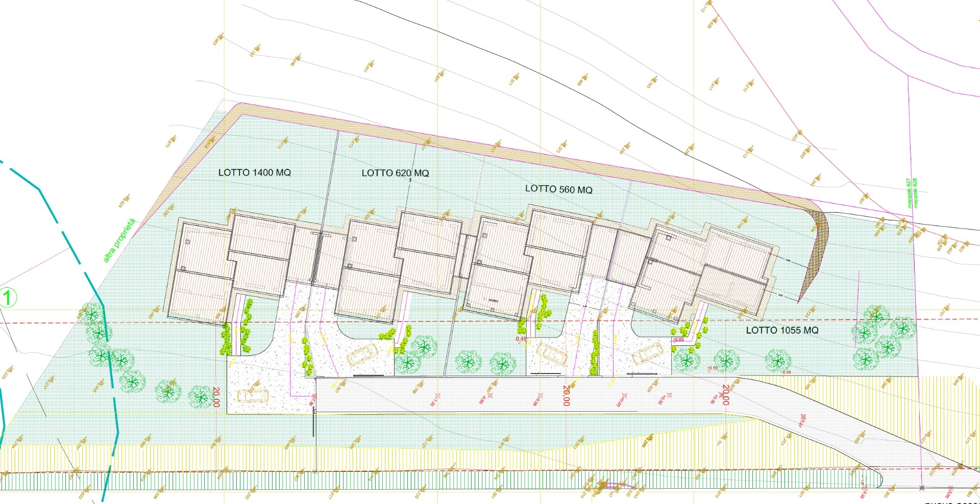Select the green 'mappale 627' label
This screenshot has width=980, height=504.
(908, 193)
